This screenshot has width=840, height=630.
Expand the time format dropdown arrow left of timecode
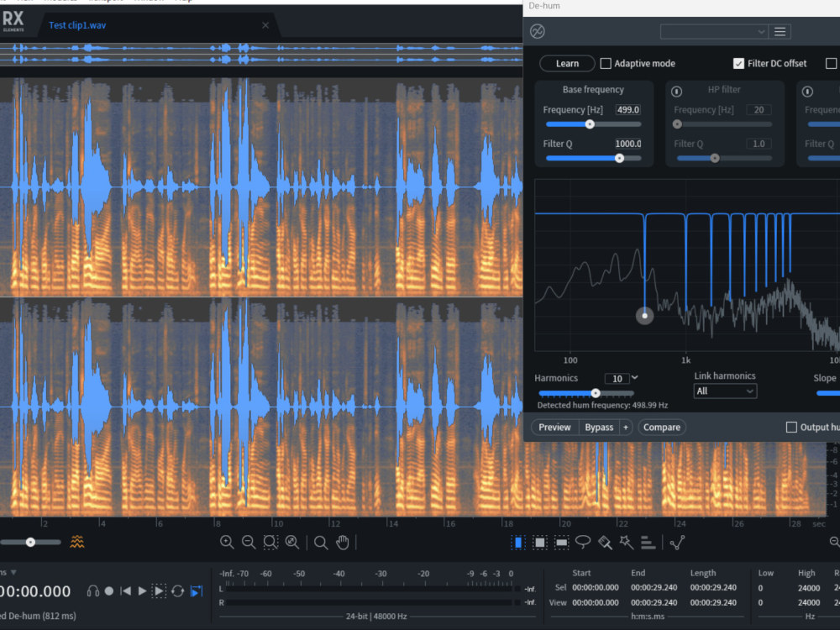(13, 572)
